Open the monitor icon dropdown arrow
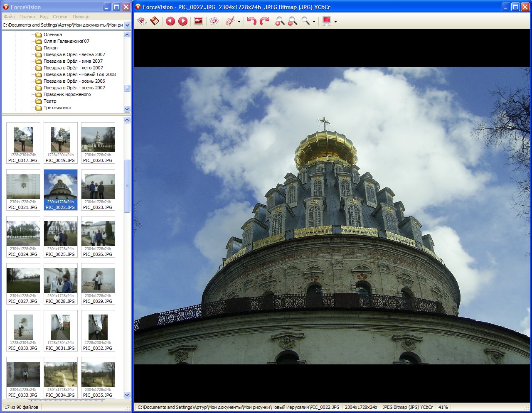532x413 pixels. tap(335, 22)
